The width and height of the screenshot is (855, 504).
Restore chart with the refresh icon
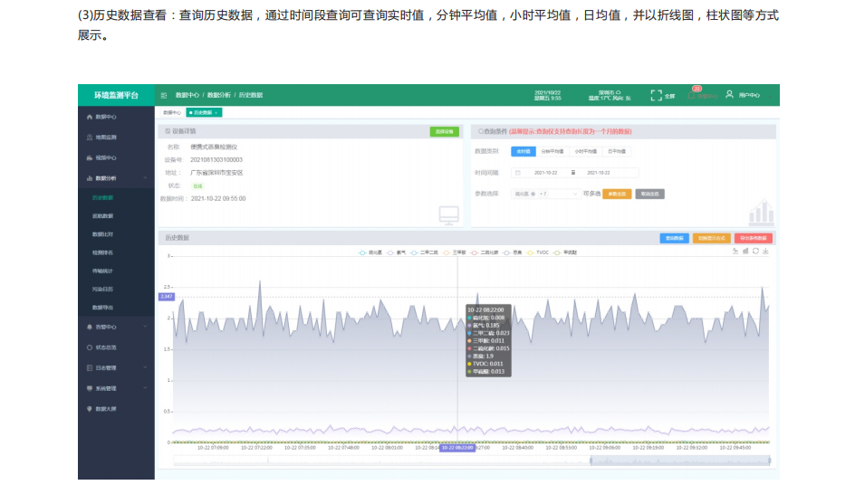[755, 252]
